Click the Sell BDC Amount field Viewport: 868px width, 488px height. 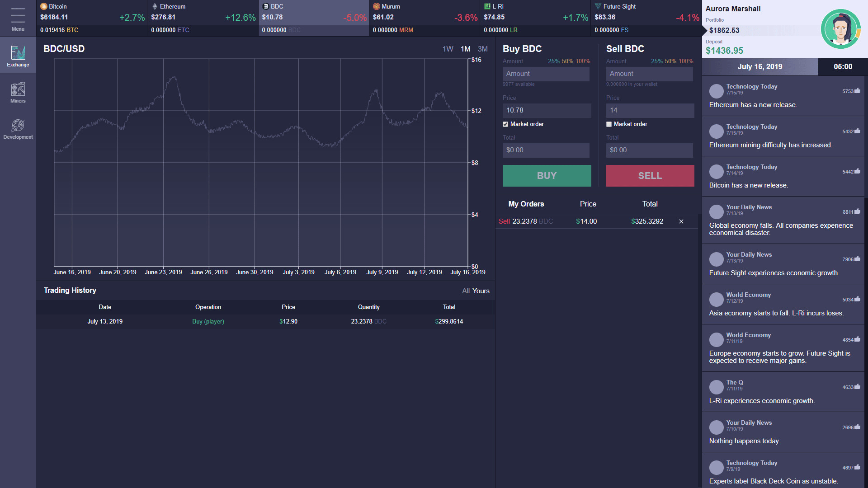(649, 74)
